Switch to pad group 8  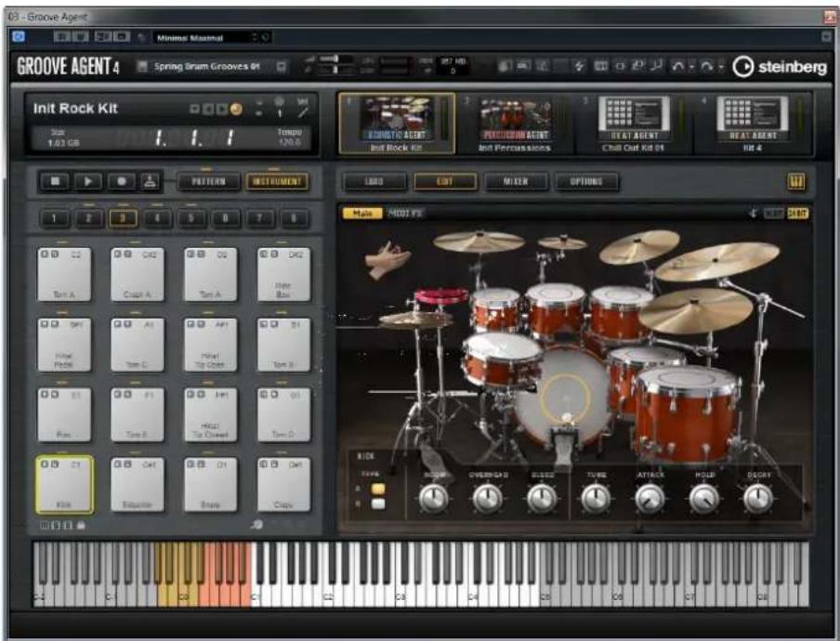294,218
